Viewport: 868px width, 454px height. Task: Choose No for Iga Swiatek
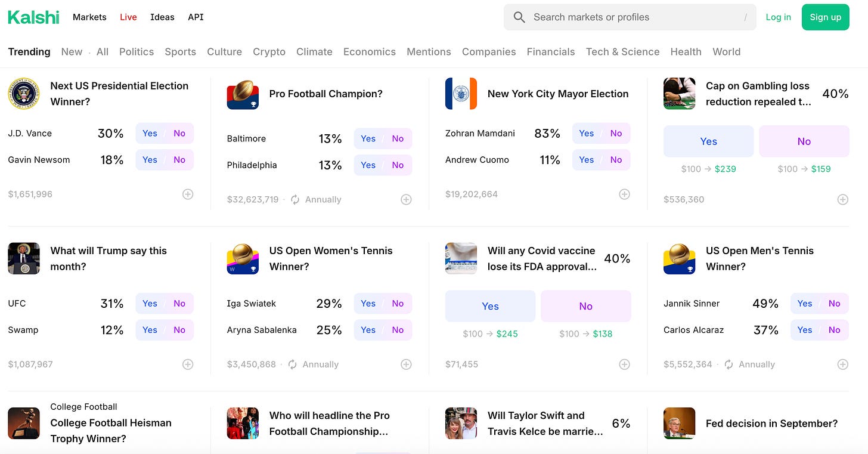(398, 304)
